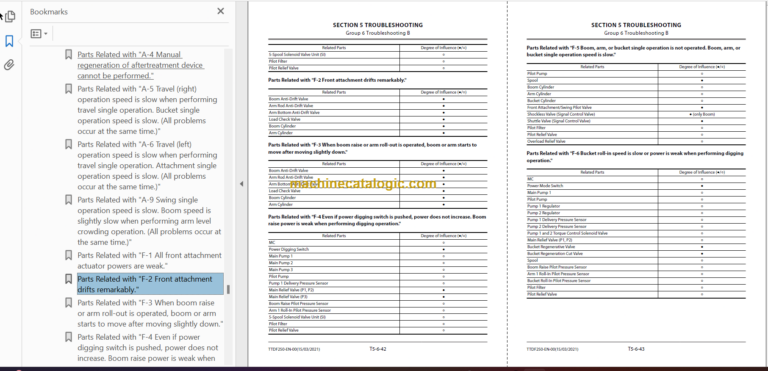
Task: Click "SECTION 5 TROUBLESHOOTING" heading on right page
Action: coord(636,25)
